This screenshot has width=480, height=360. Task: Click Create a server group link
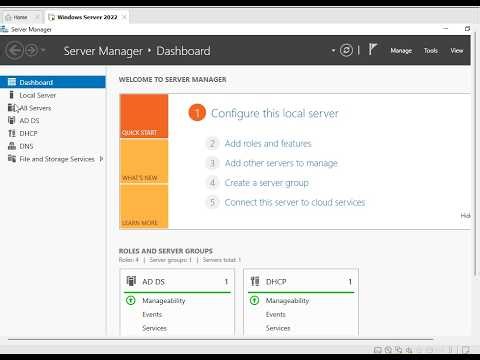pyautogui.click(x=267, y=183)
